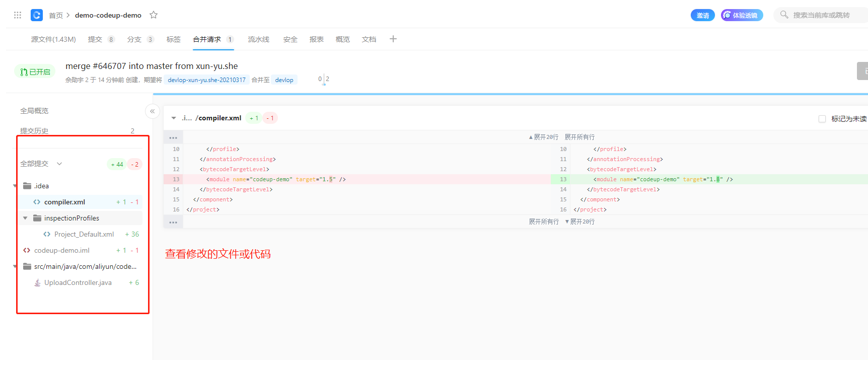Open the app grid launcher icon
Viewport: 868px width, 366px height.
tap(18, 15)
